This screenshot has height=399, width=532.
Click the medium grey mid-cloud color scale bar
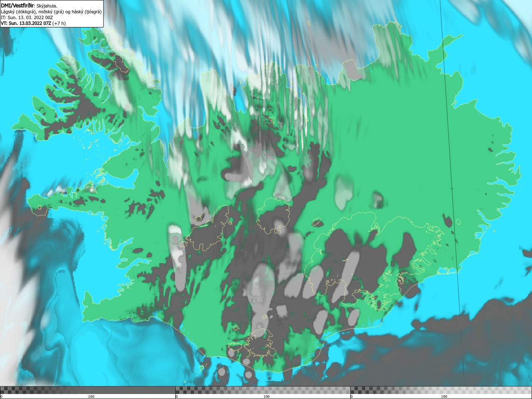pos(263,390)
